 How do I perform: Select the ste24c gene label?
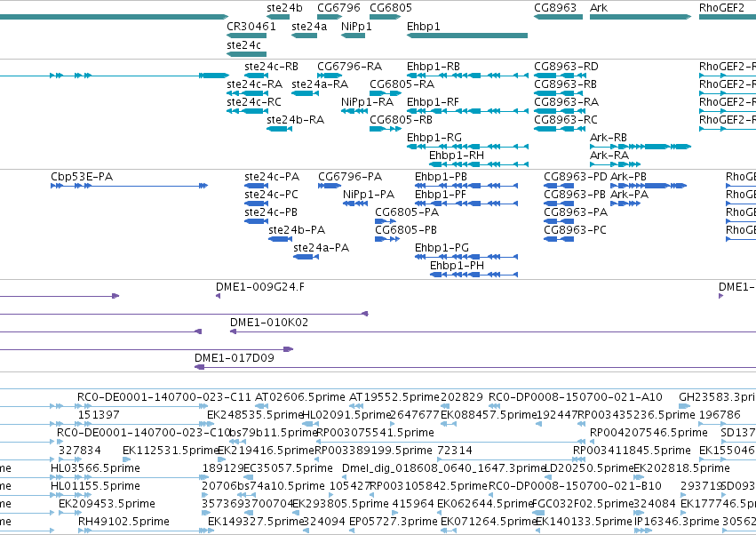tap(244, 44)
